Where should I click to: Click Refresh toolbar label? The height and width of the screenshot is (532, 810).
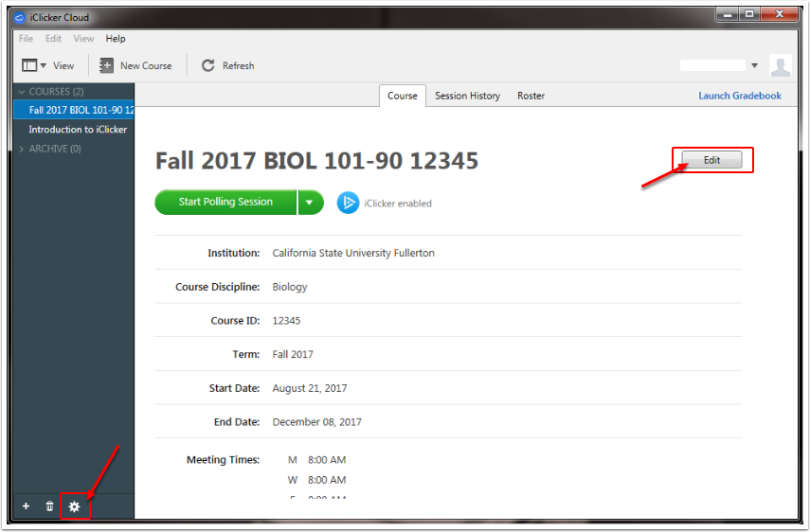238,65
